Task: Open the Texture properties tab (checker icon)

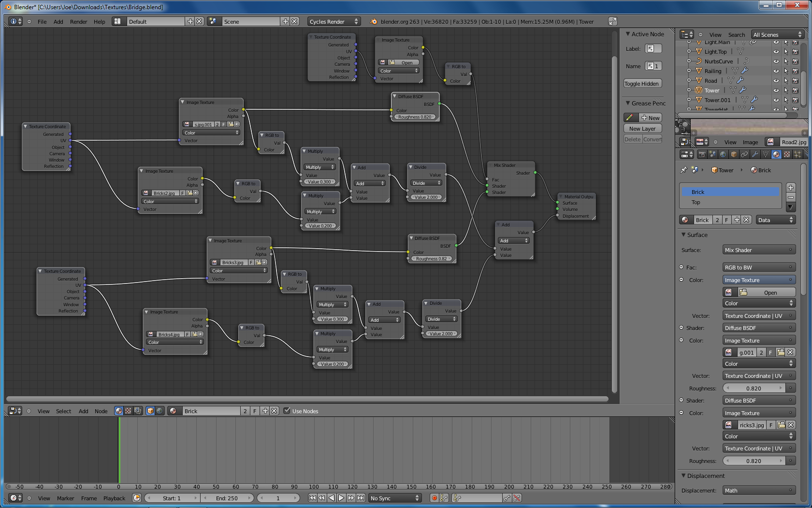Action: pos(787,154)
